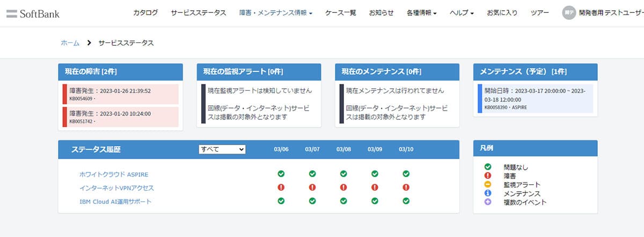Viewport: 644px width, 237px height.
Task: Open the user avatar icon
Action: pyautogui.click(x=569, y=13)
